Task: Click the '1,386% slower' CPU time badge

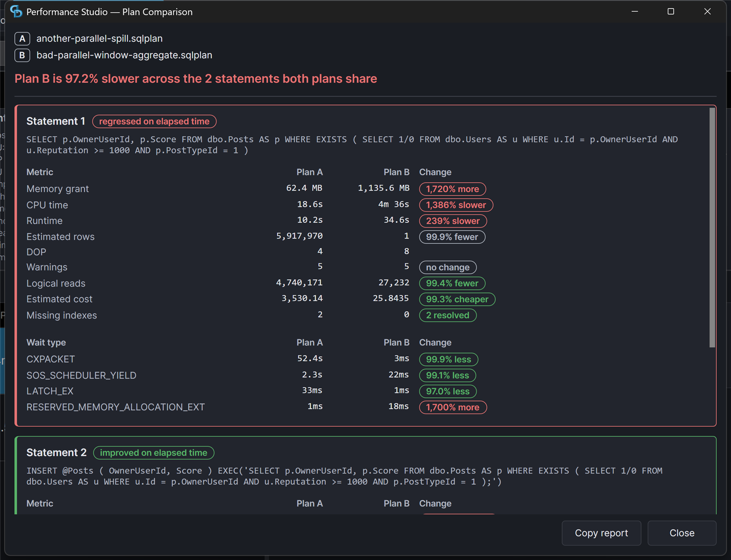Action: click(456, 205)
